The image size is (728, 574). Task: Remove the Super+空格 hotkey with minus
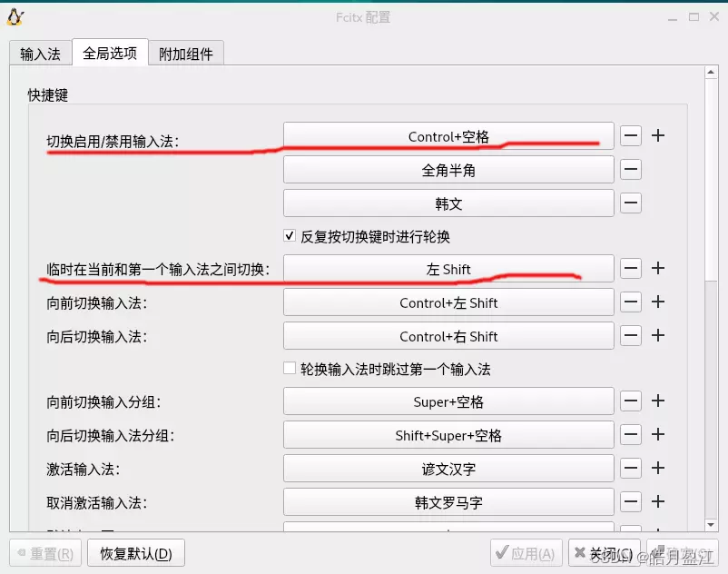click(x=631, y=401)
